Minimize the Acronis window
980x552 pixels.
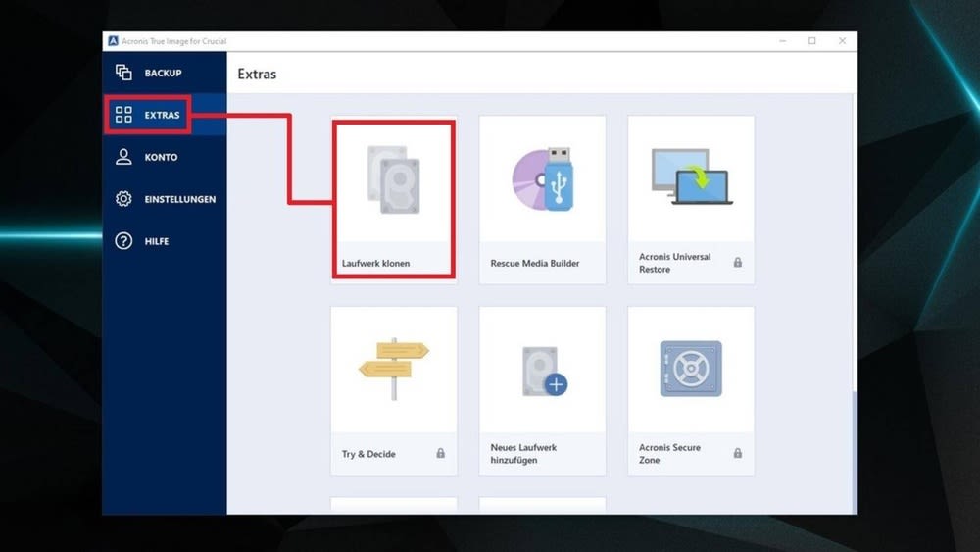782,41
